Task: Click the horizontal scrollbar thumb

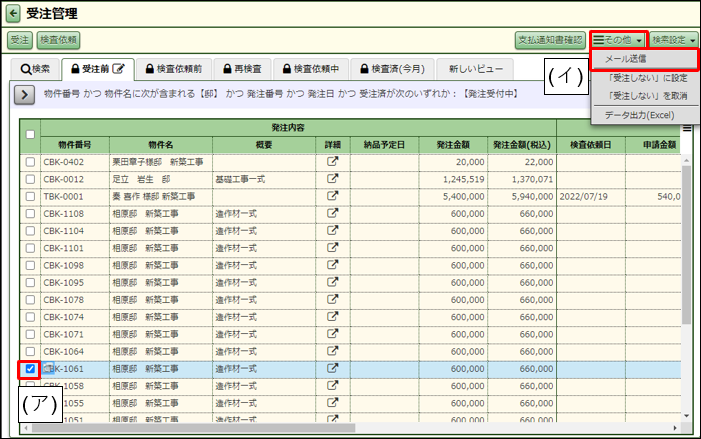Action: point(193,428)
